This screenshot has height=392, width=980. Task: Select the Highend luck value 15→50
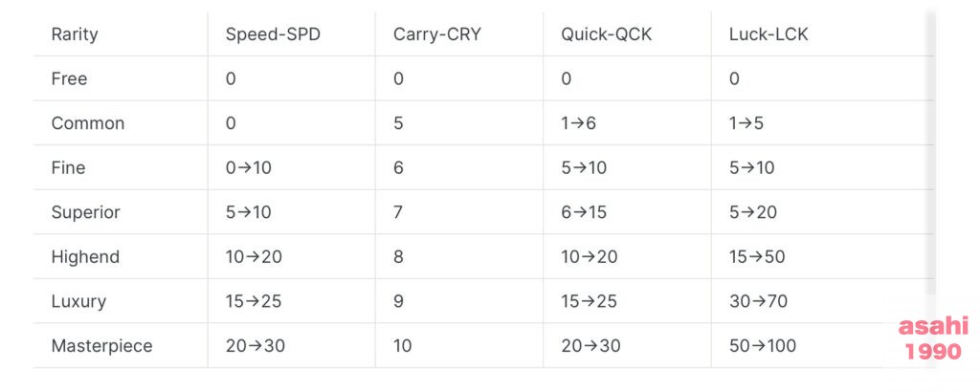coord(757,256)
